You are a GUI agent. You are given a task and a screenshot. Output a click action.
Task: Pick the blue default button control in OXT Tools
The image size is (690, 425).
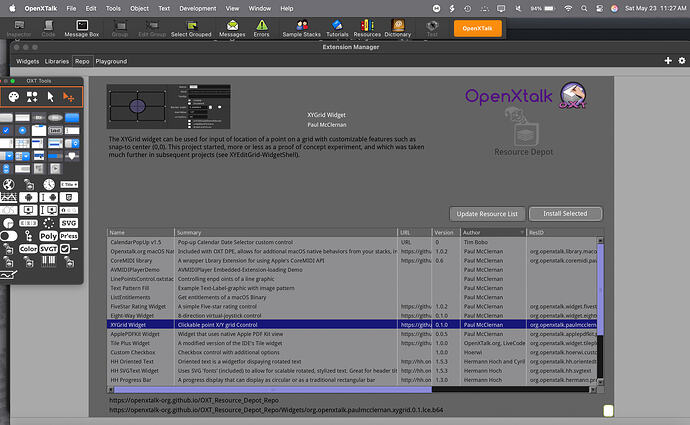(x=72, y=117)
